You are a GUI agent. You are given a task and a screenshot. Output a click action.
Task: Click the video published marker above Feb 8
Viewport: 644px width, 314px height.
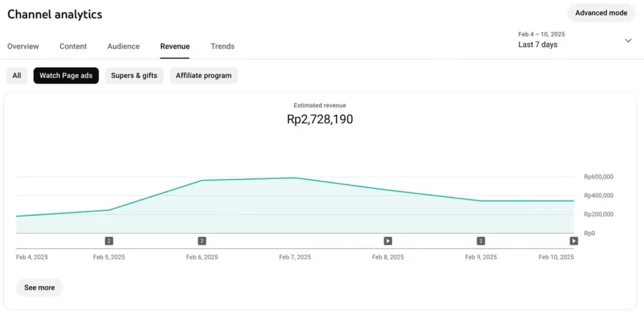pos(388,241)
